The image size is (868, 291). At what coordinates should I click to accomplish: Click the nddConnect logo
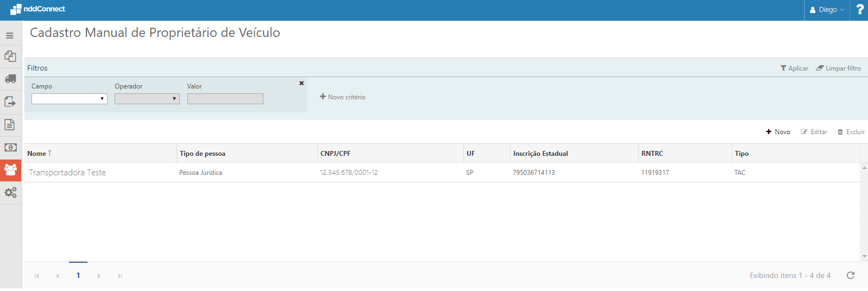tap(37, 9)
